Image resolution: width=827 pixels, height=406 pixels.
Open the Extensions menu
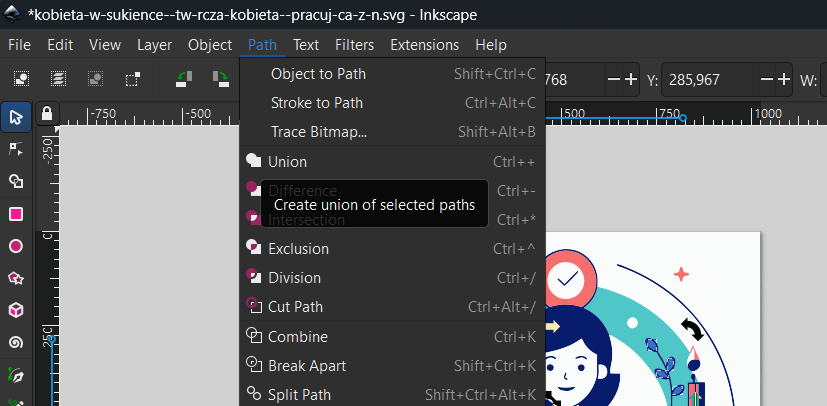tap(425, 45)
